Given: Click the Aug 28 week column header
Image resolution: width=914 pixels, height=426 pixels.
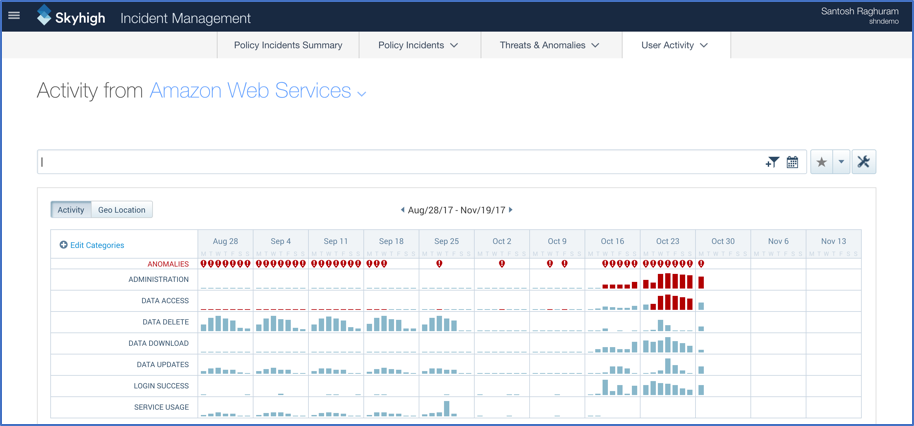Looking at the screenshot, I should pos(226,241).
